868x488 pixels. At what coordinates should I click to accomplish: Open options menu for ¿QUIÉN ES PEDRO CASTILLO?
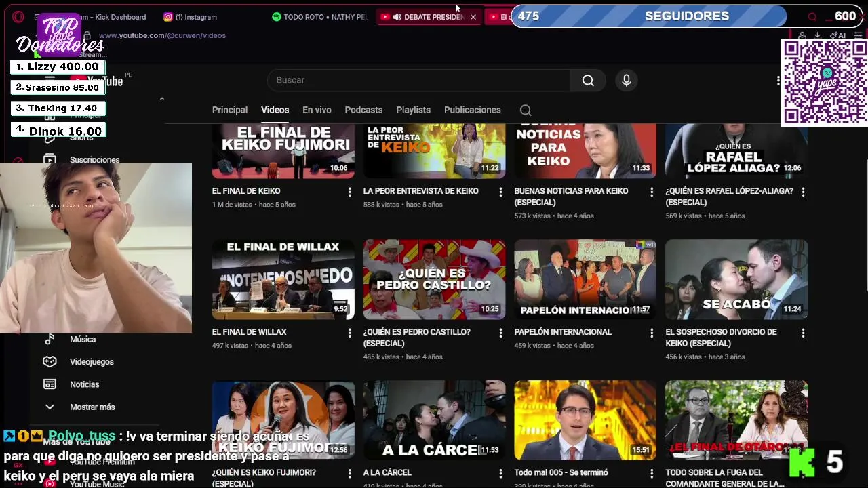[x=501, y=333]
